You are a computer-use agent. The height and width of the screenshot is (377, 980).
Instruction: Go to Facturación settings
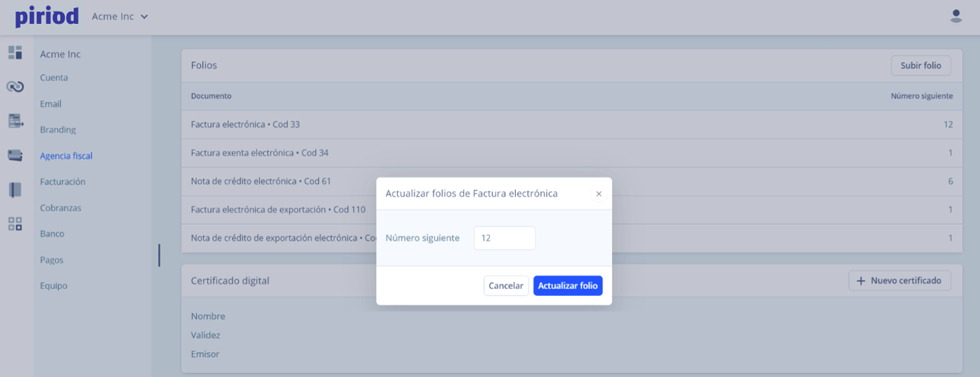63,182
